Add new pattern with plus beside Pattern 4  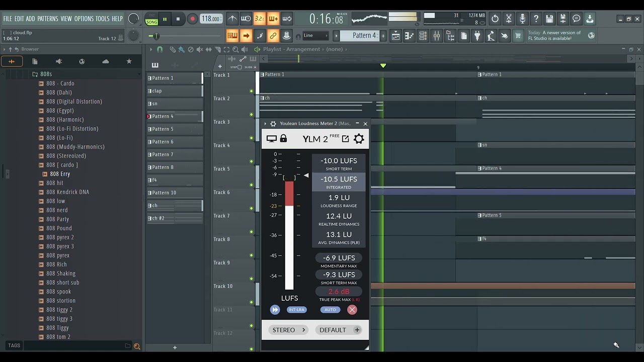383,36
